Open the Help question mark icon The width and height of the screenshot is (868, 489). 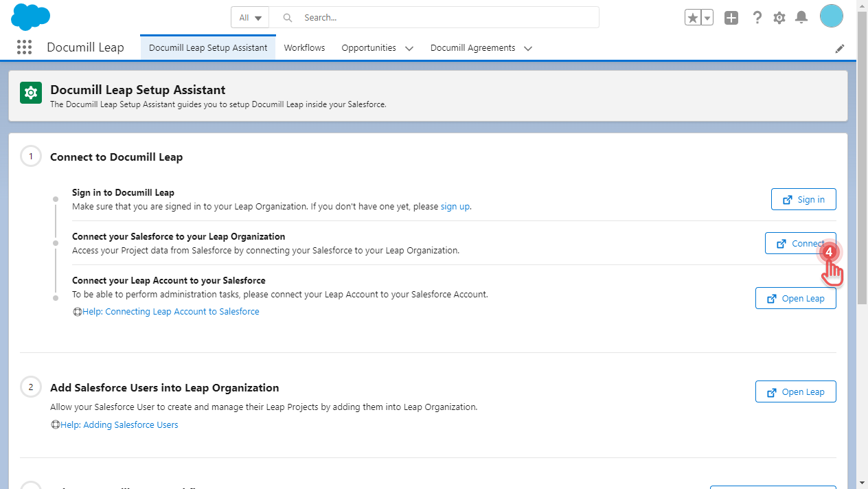pyautogui.click(x=757, y=18)
